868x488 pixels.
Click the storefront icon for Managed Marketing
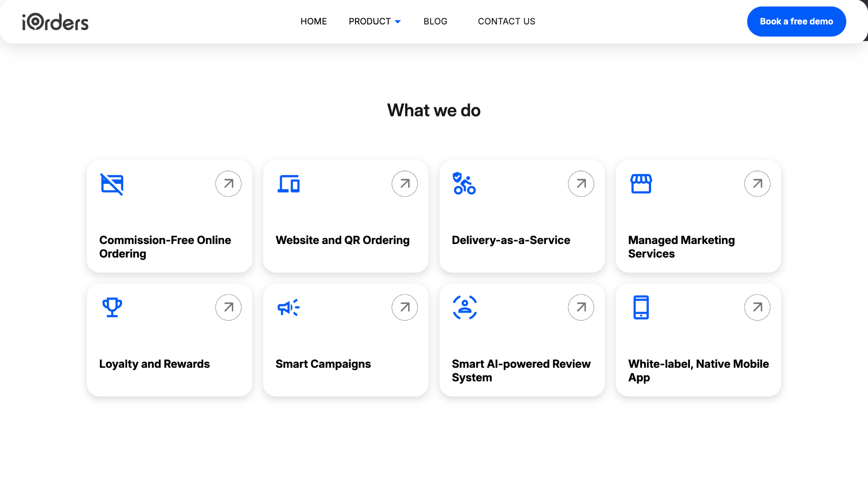click(x=641, y=184)
